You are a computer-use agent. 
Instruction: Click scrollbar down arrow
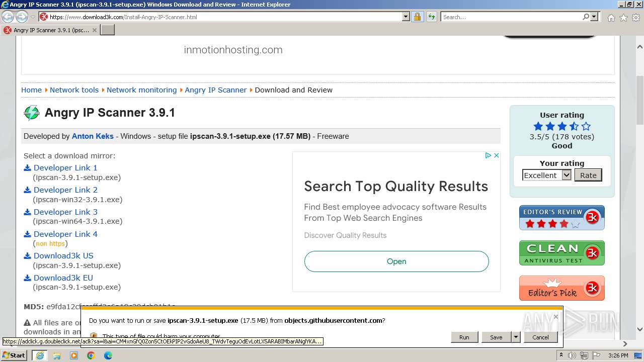pos(640,330)
